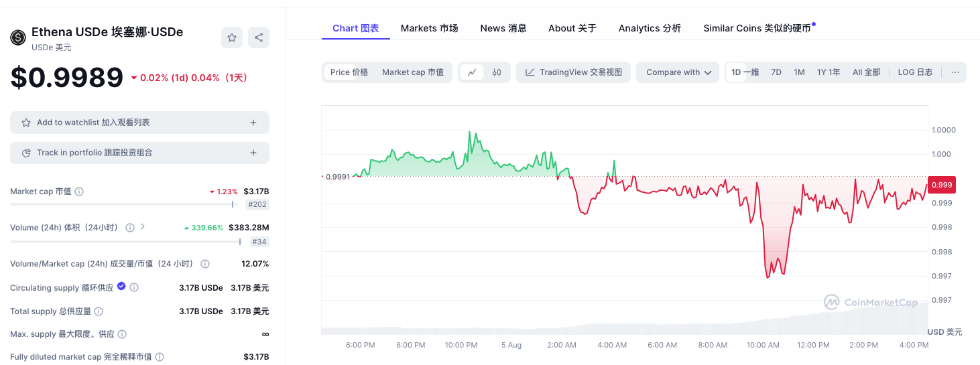Click info icon beside Total supply
The width and height of the screenshot is (980, 365).
click(x=99, y=311)
